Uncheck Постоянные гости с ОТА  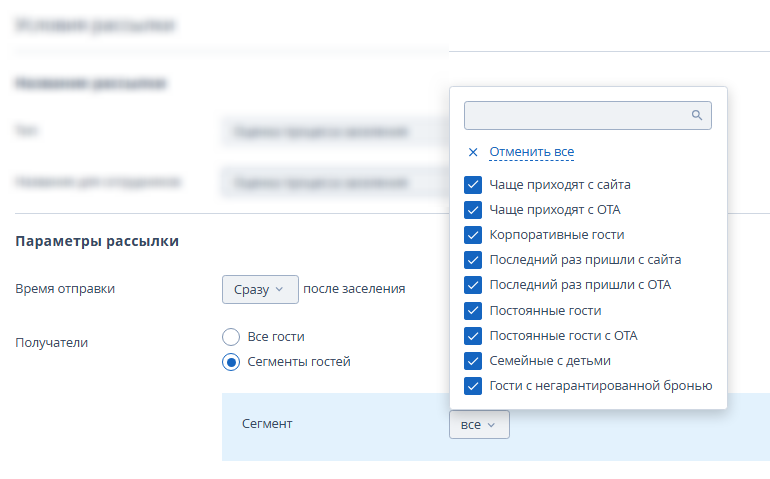[x=473, y=335]
